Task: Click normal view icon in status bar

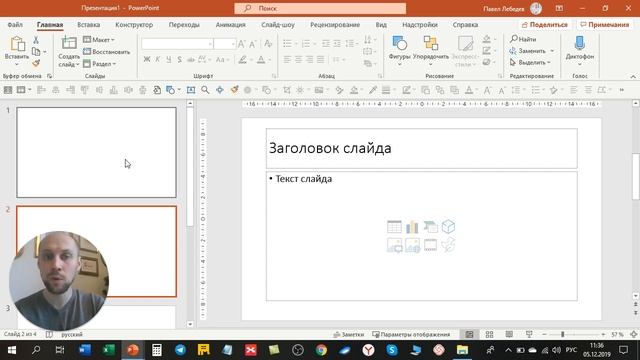Action: [x=469, y=334]
